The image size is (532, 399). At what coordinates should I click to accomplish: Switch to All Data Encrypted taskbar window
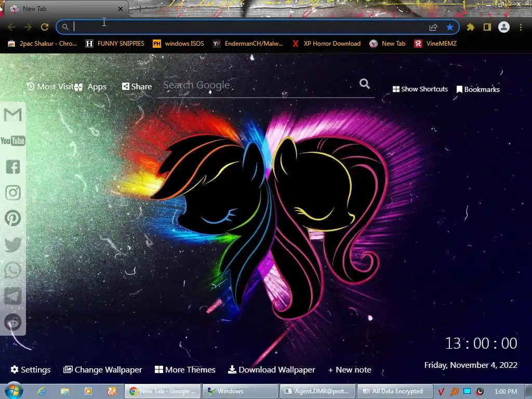(x=395, y=391)
